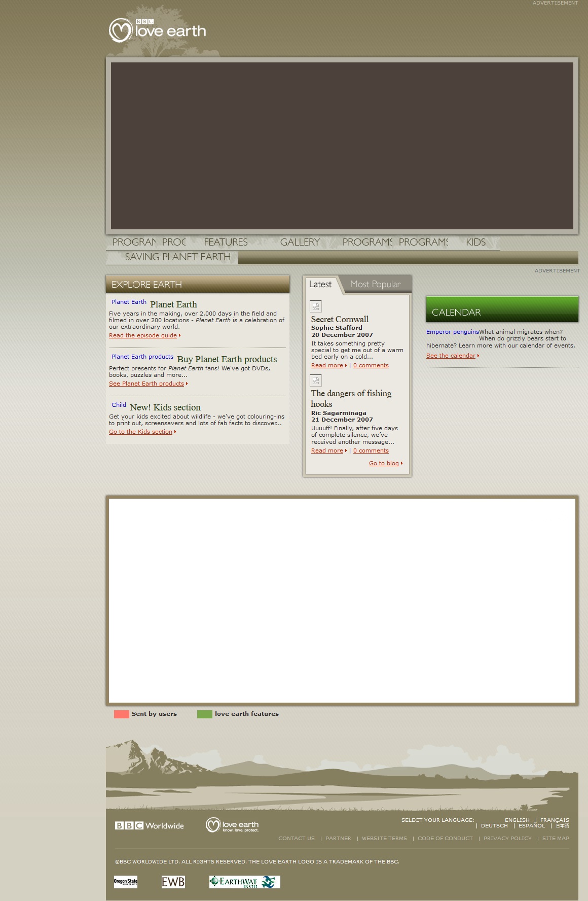Click the BBC love earth logo in the header
Image resolution: width=588 pixels, height=901 pixels.
pos(158,30)
